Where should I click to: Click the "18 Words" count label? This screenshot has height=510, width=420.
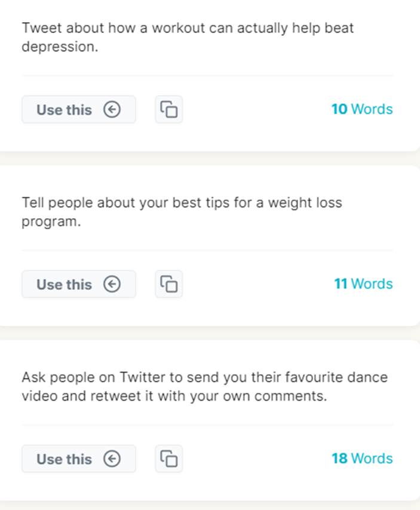coord(362,459)
